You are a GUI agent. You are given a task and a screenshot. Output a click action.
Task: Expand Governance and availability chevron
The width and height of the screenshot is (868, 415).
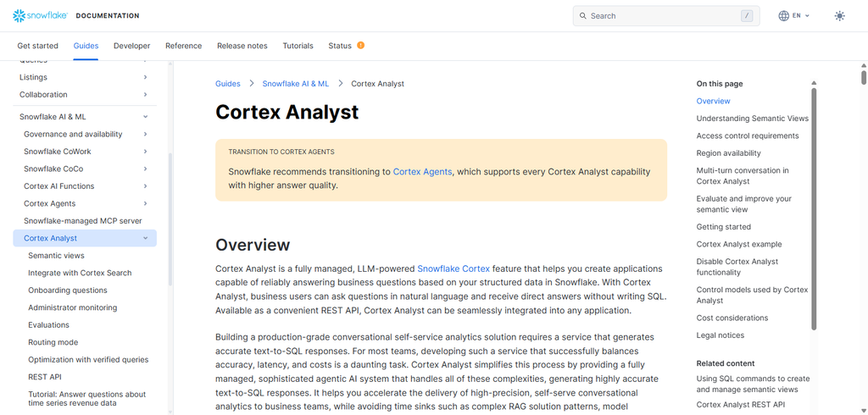[x=145, y=134]
